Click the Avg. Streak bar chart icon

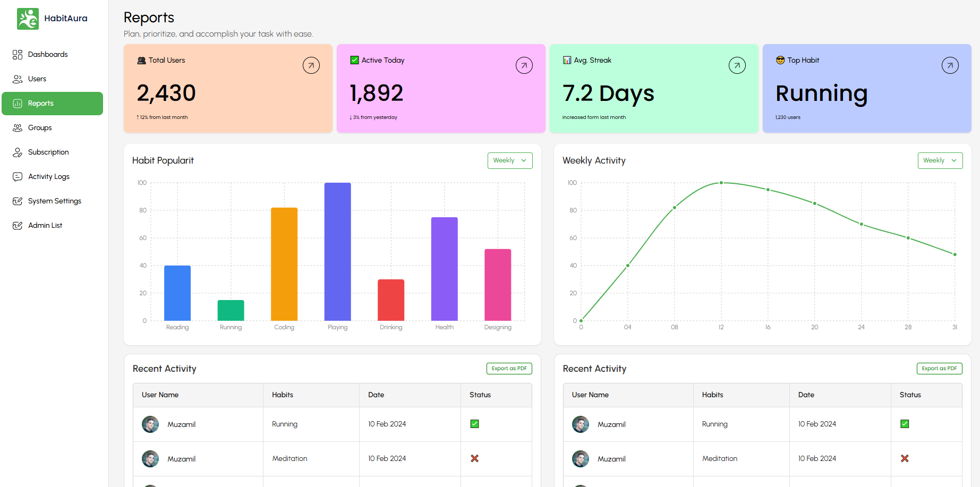pos(567,60)
